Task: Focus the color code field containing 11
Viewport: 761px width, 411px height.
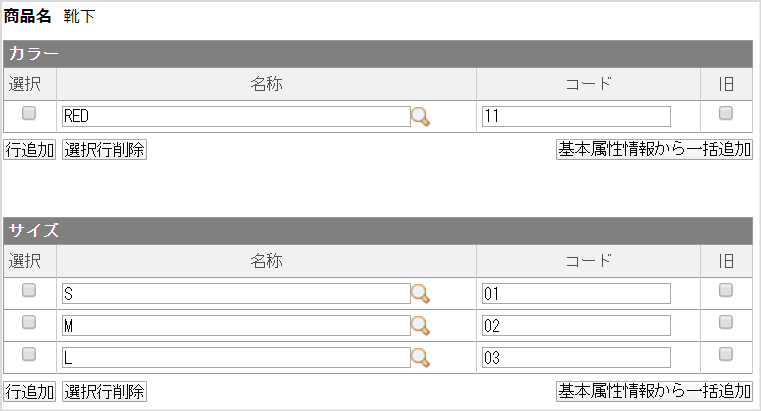Action: tap(576, 116)
